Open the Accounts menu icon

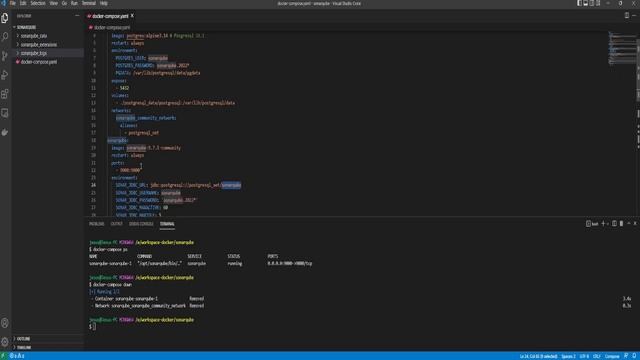tap(5, 323)
